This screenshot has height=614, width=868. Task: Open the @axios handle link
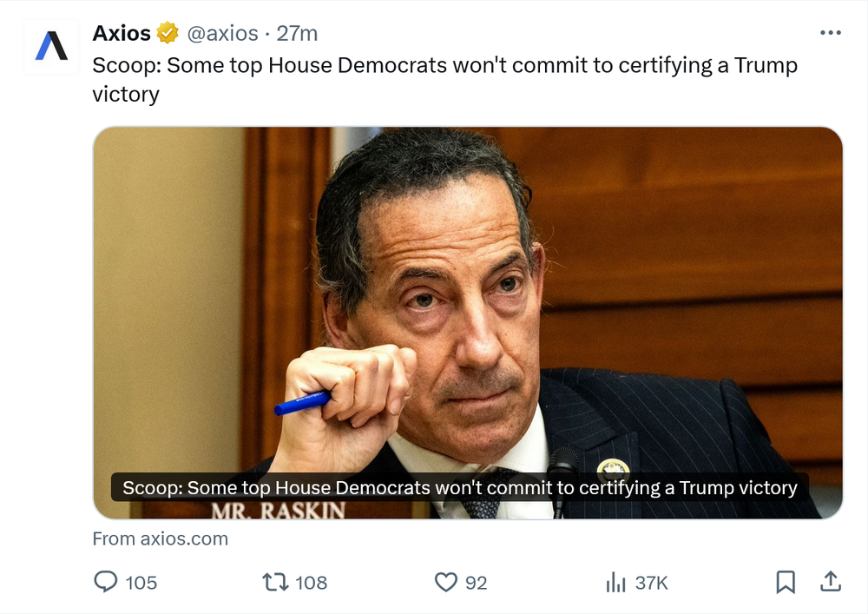(x=223, y=34)
